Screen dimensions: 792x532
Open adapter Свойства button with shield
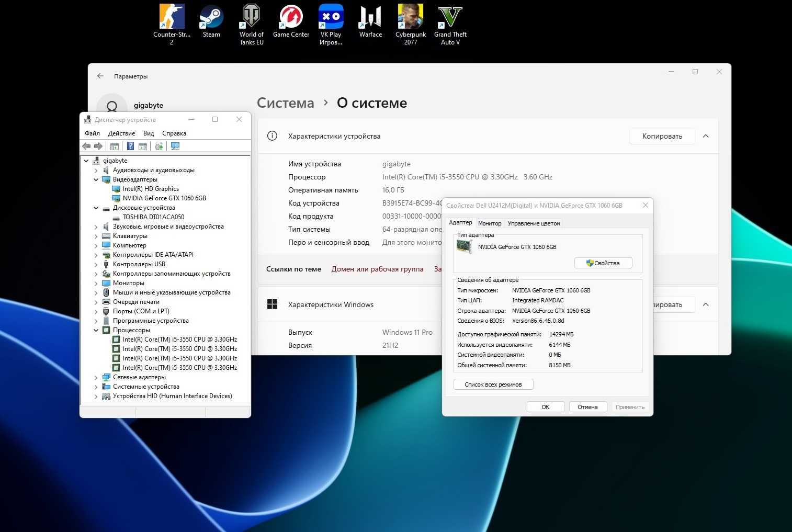pyautogui.click(x=603, y=263)
